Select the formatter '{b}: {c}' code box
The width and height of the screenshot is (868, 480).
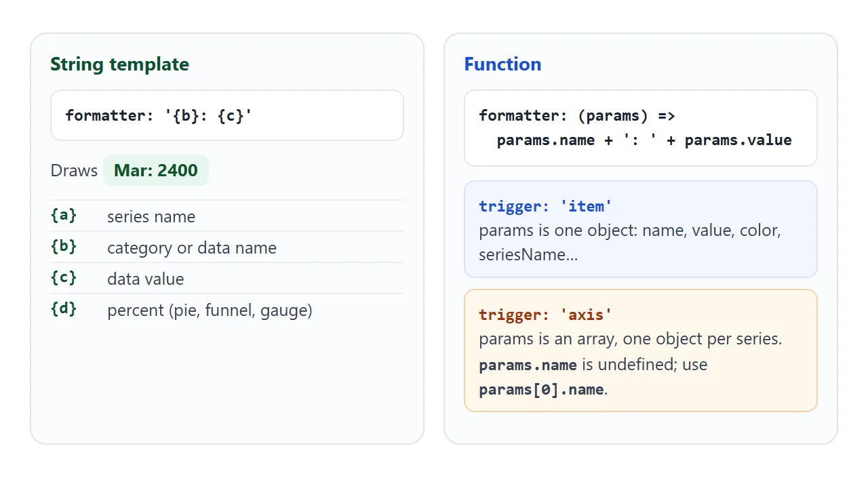click(x=227, y=115)
